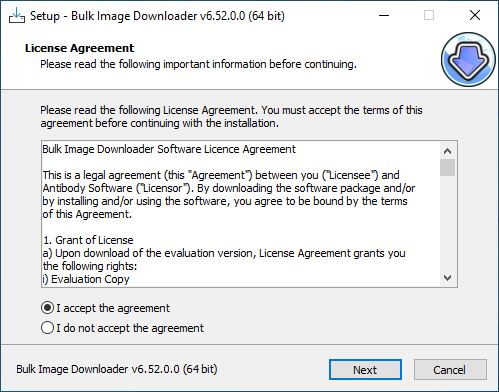Click the empty scrollbar track below the thumb
This screenshot has height=392, width=499.
[448, 223]
